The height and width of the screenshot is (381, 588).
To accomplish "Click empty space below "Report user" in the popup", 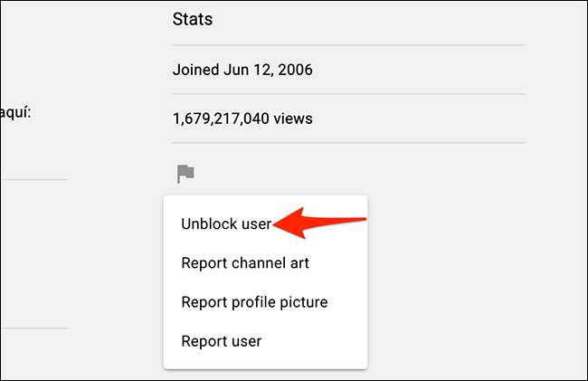I will pos(265,361).
